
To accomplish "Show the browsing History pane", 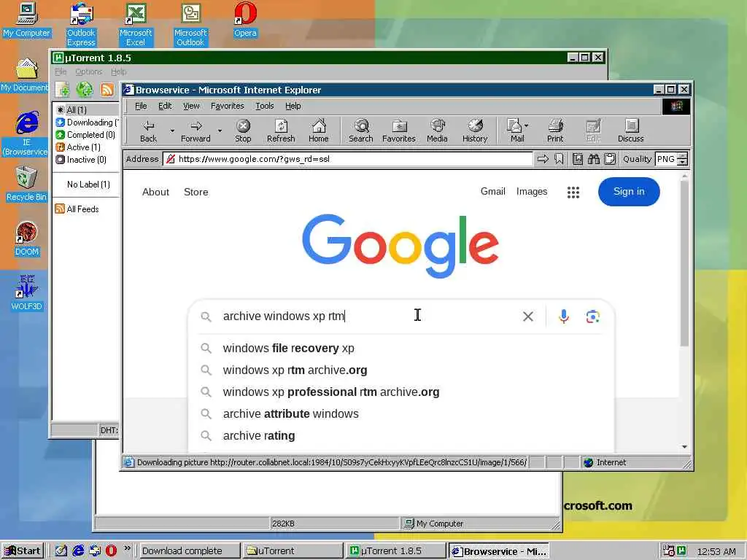I will 475,131.
